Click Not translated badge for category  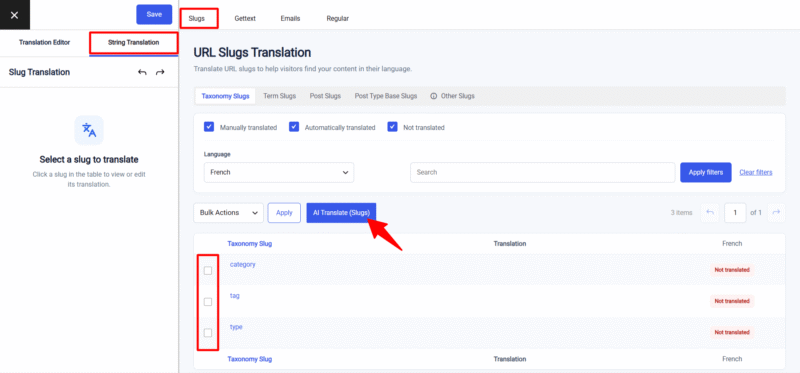click(732, 270)
